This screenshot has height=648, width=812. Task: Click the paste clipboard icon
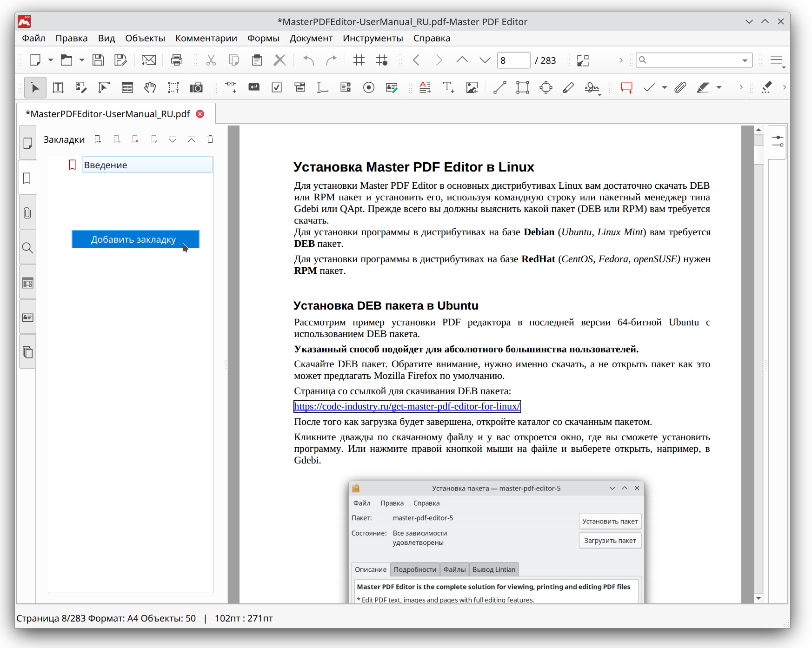257,60
